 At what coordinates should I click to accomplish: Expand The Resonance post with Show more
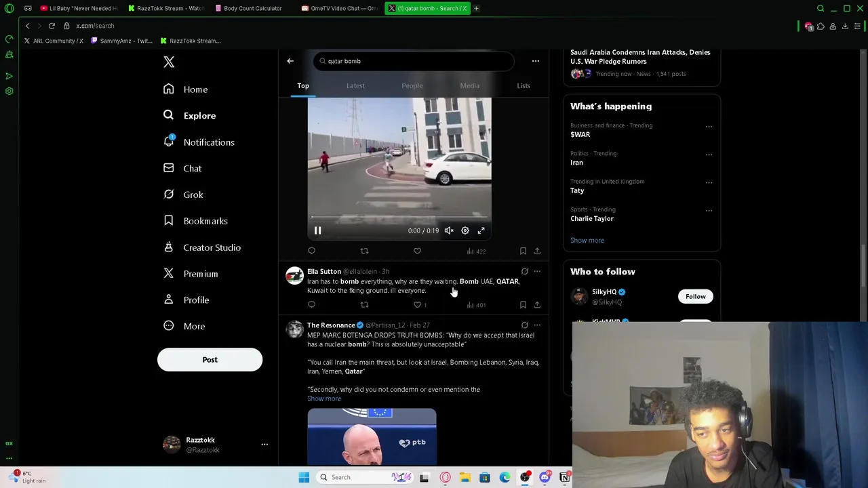pos(324,399)
